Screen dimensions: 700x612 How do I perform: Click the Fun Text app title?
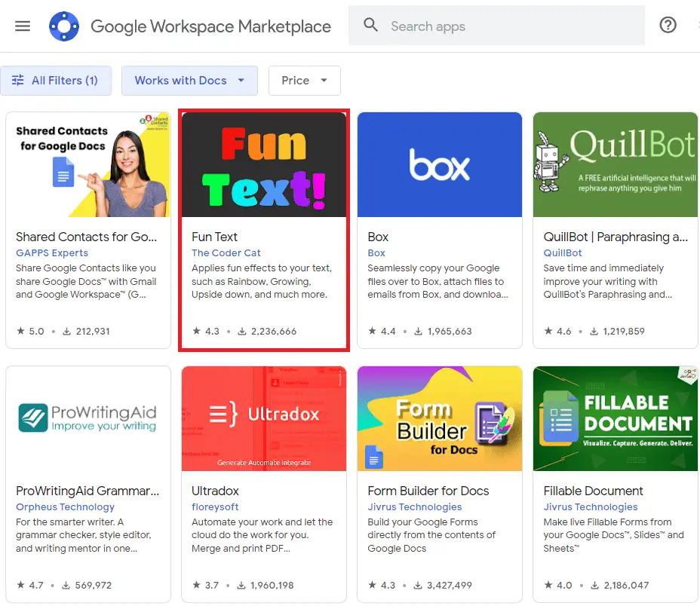pos(215,237)
